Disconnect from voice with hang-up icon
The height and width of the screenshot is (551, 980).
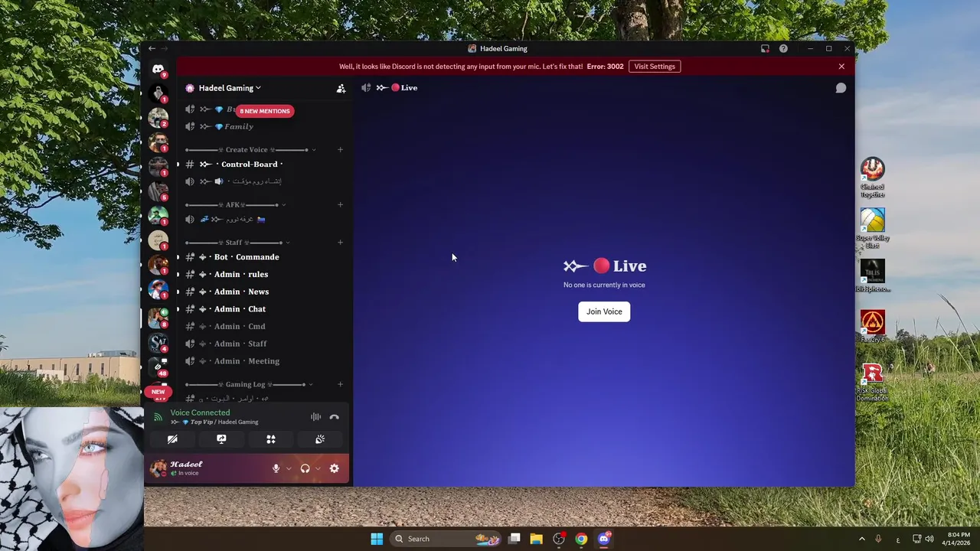click(x=334, y=417)
